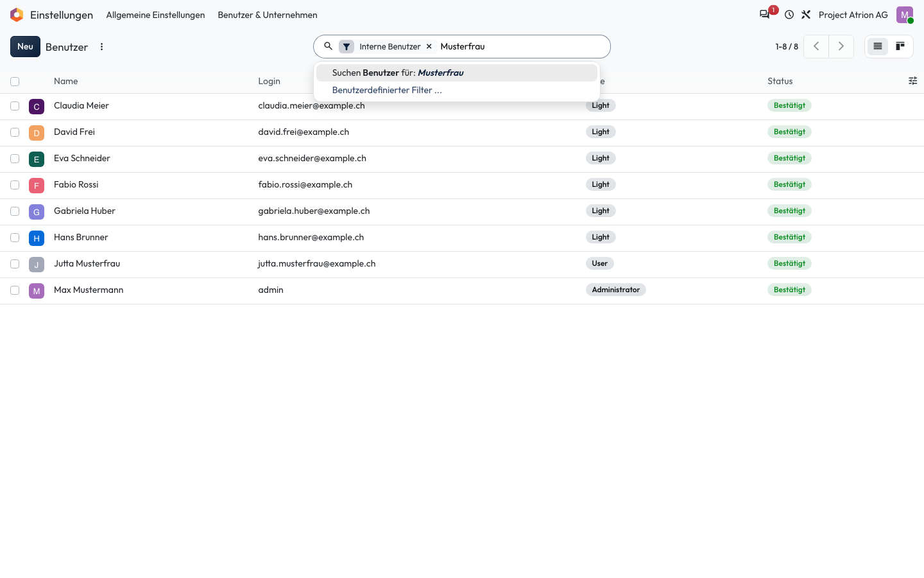Sort the list by Status column

780,81
